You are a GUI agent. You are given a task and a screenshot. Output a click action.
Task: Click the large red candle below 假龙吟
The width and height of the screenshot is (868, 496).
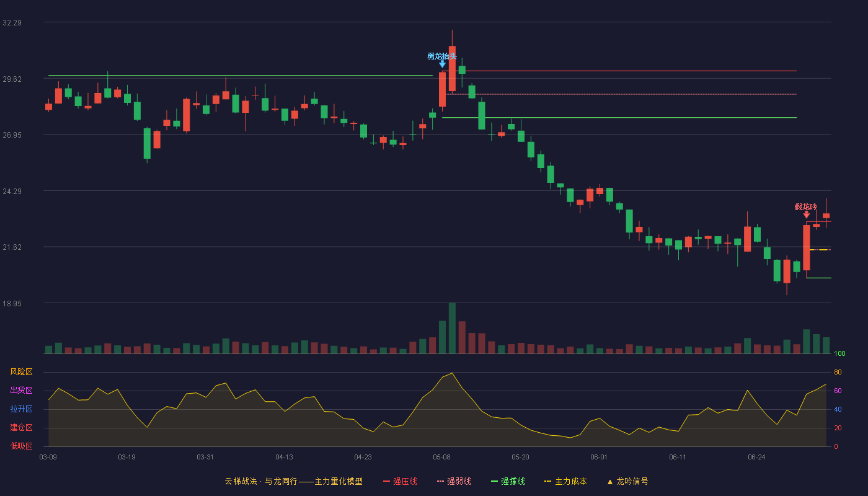[806, 247]
